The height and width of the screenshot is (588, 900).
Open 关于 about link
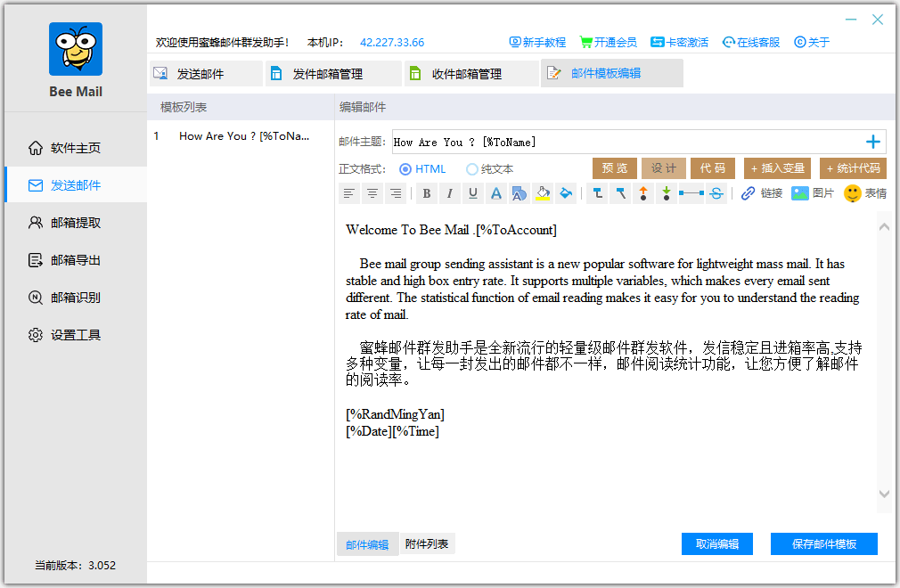[x=812, y=43]
